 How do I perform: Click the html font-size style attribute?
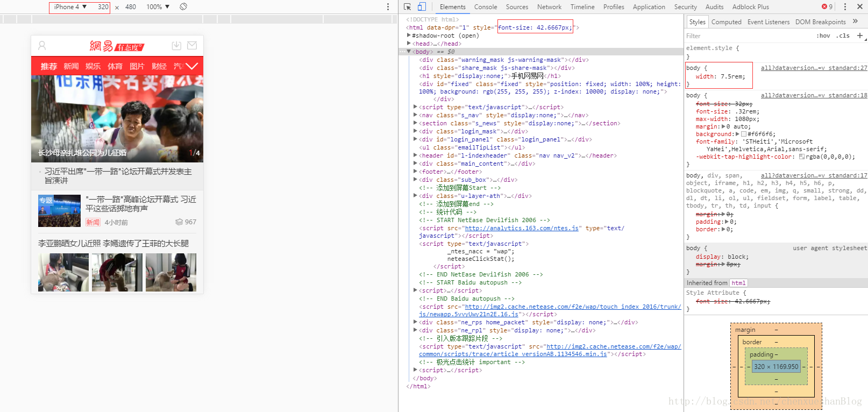point(535,27)
